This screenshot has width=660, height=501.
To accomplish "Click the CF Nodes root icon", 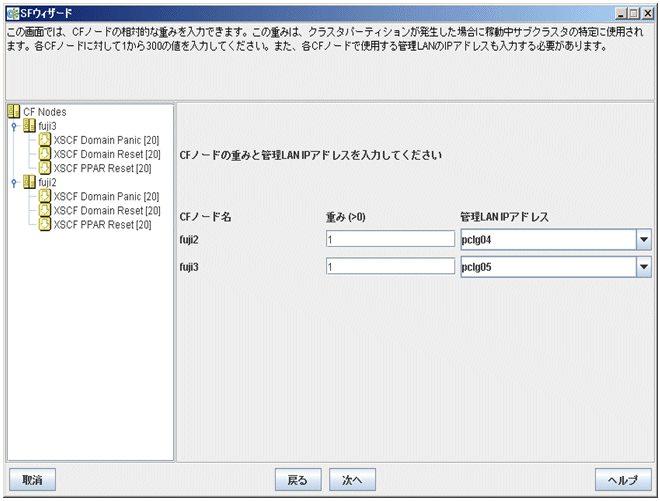I will coord(14,112).
